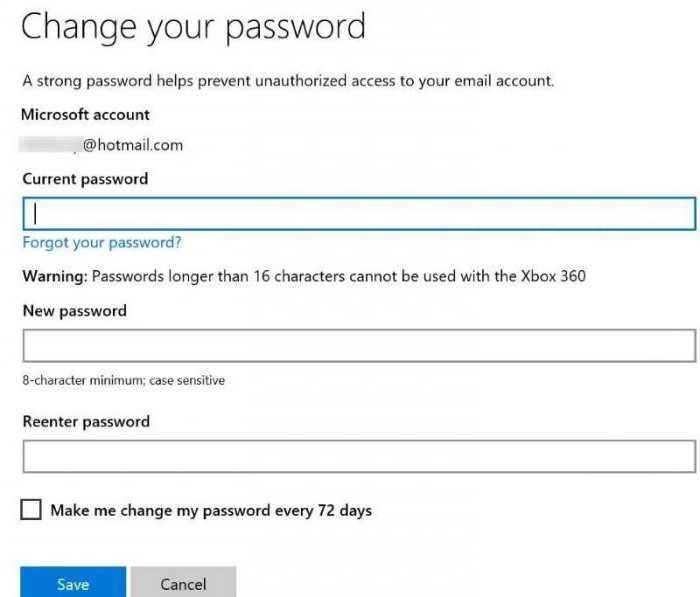Enable the 72-day password change checkbox
The image size is (700, 597).
(31, 509)
